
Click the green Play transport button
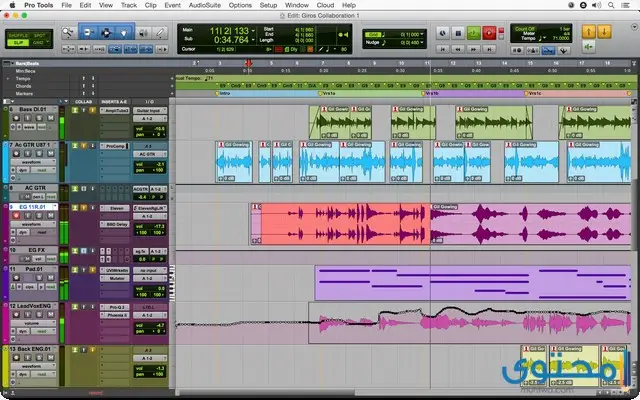(474, 33)
